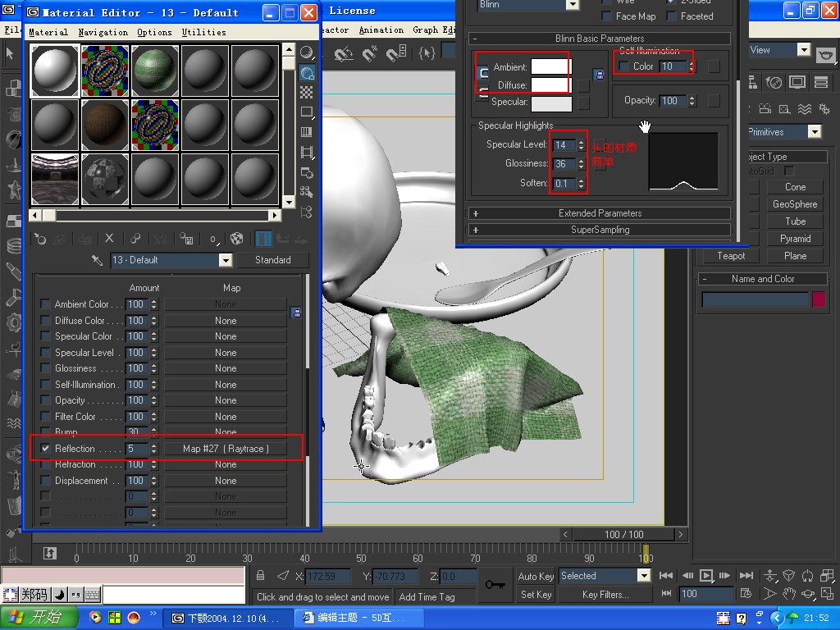Click GeoSphere primitive button
The width and height of the screenshot is (840, 630).
[794, 204]
